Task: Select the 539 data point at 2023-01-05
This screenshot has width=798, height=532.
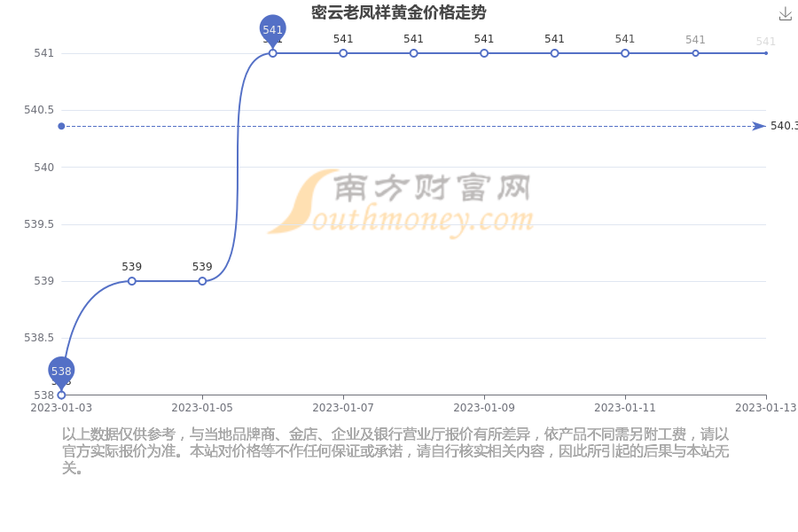Action: click(x=202, y=281)
